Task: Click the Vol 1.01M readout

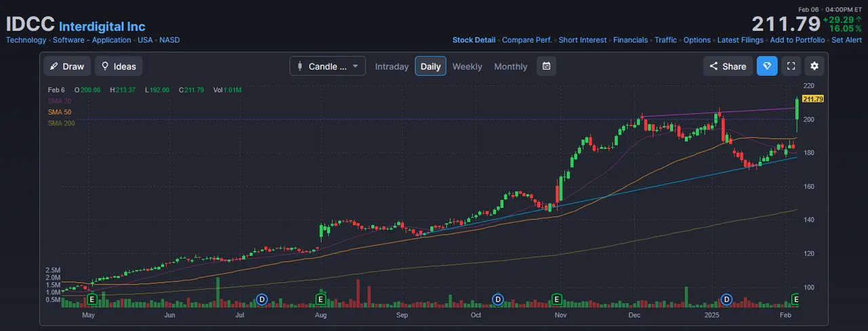Action: 227,90
